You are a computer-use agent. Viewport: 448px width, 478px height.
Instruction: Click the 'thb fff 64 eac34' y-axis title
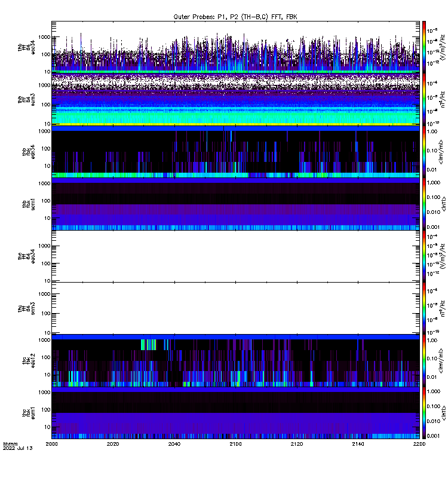tap(26, 47)
